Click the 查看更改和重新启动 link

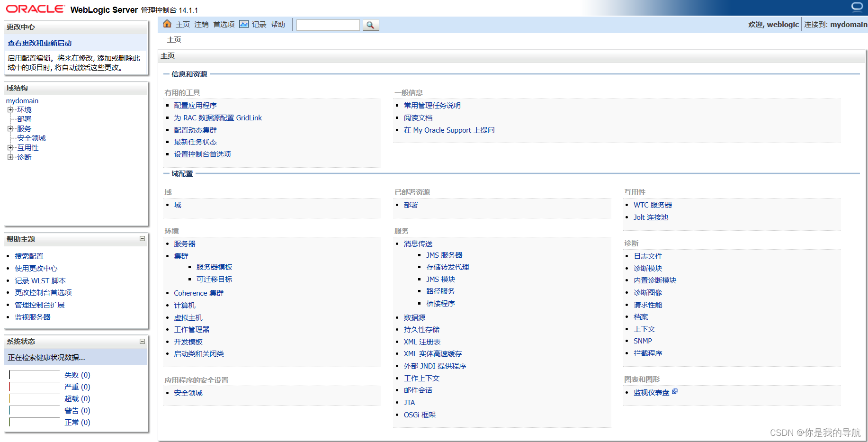point(39,43)
